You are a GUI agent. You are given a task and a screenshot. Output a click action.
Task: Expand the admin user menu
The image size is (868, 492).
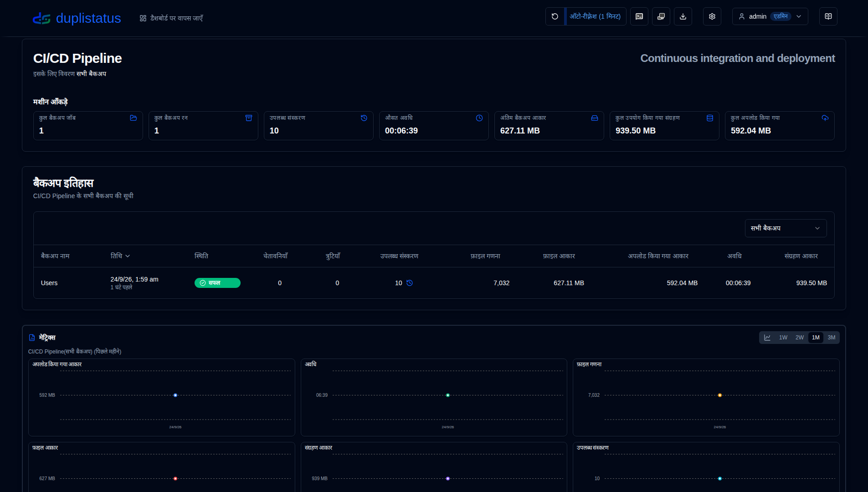(x=770, y=16)
